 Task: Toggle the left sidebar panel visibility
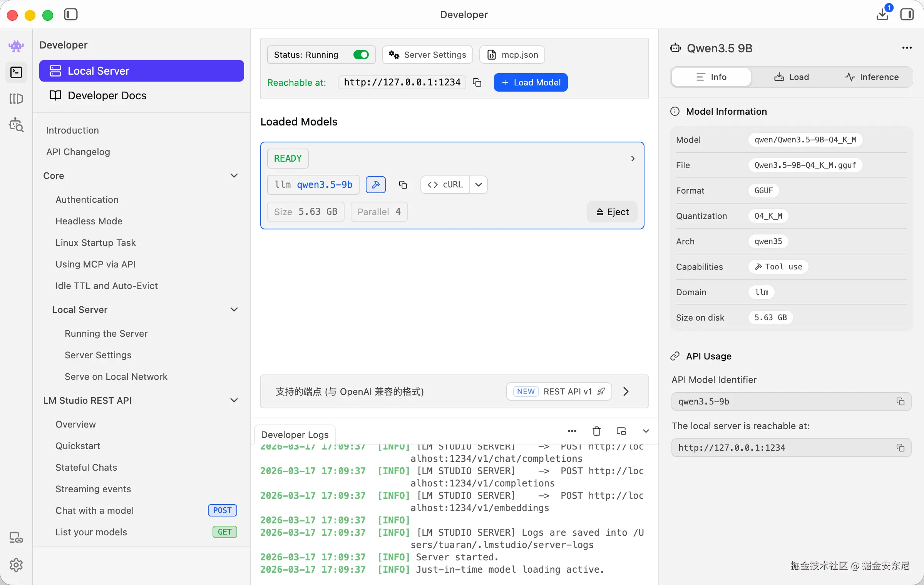71,14
